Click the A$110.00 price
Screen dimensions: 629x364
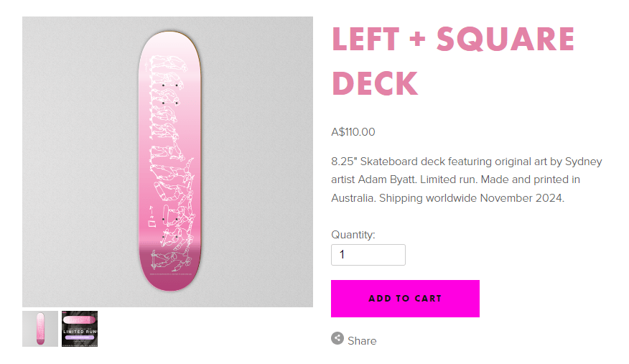[353, 132]
